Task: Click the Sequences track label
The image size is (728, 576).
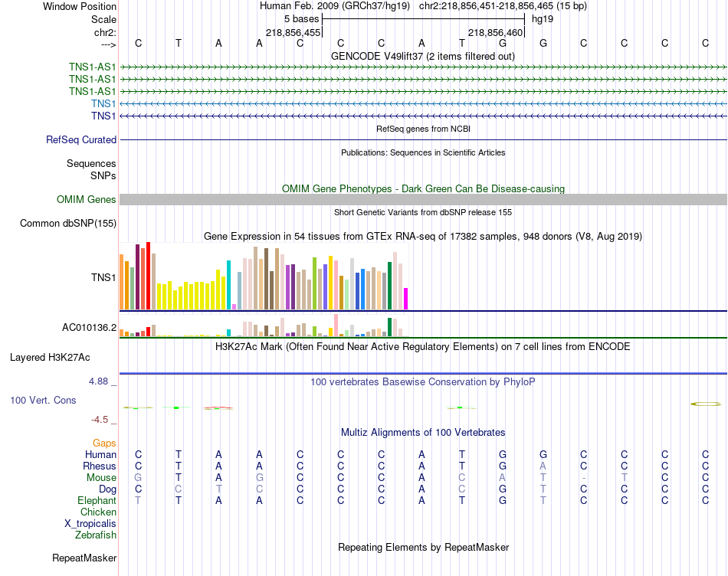Action: 91,163
